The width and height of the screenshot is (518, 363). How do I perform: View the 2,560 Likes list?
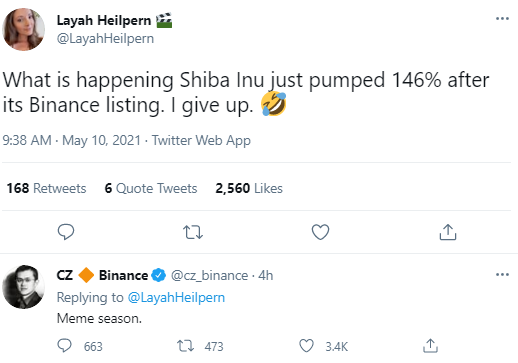pos(249,188)
